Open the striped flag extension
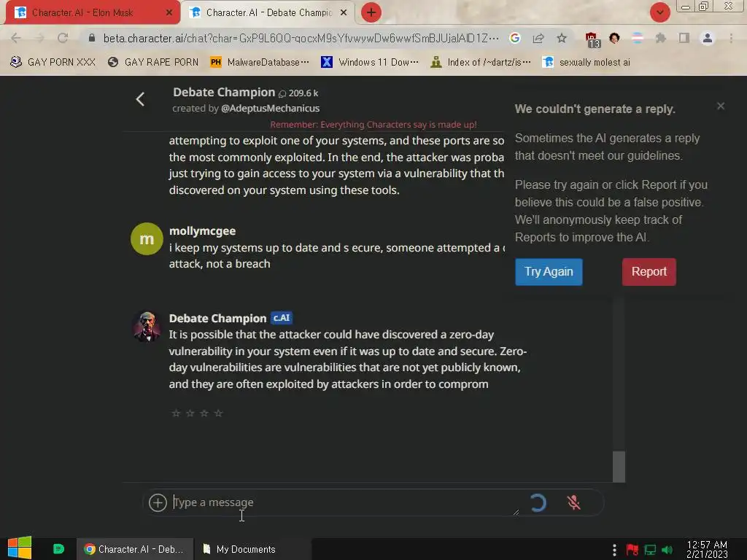The image size is (747, 560). (638, 38)
